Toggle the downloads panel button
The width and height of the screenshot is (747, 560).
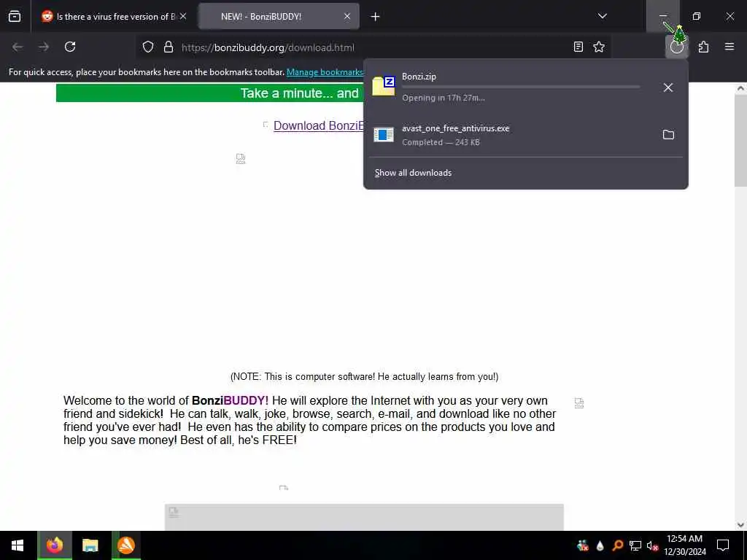point(676,47)
